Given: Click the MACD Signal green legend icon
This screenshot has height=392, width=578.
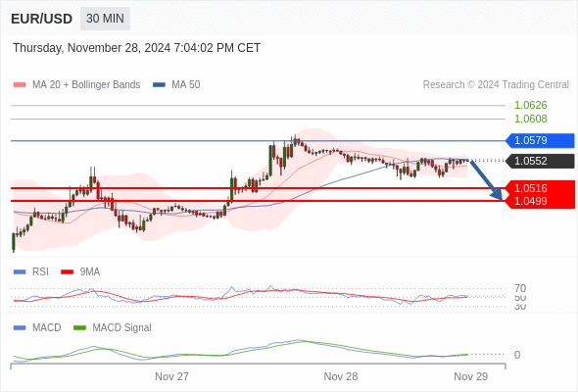Looking at the screenshot, I should click(x=79, y=328).
